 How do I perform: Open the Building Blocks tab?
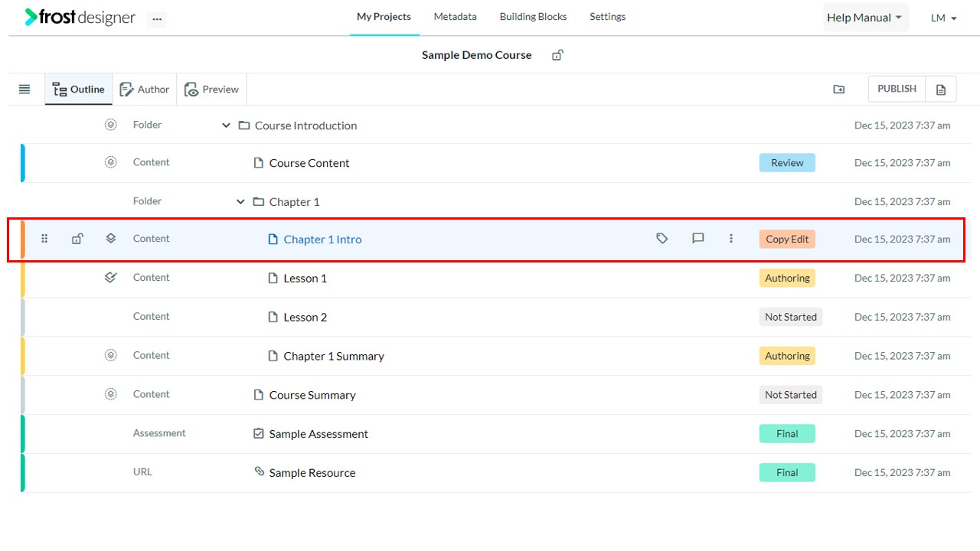pos(533,17)
